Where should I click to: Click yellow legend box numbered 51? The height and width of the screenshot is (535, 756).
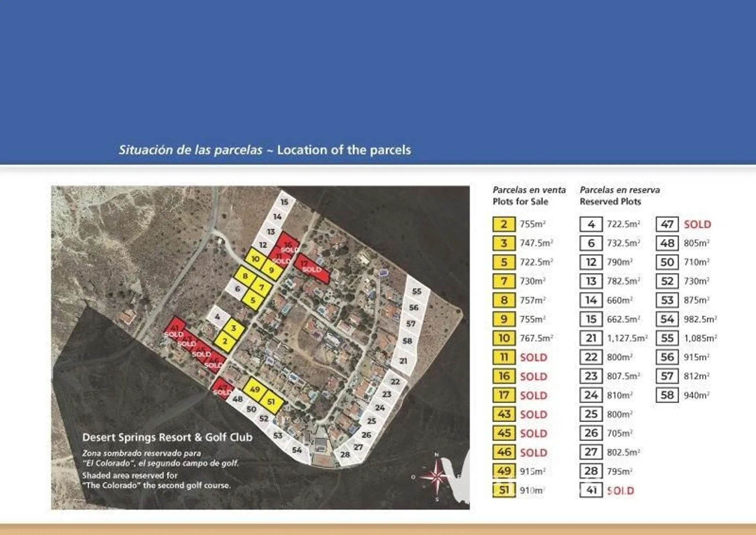(504, 490)
